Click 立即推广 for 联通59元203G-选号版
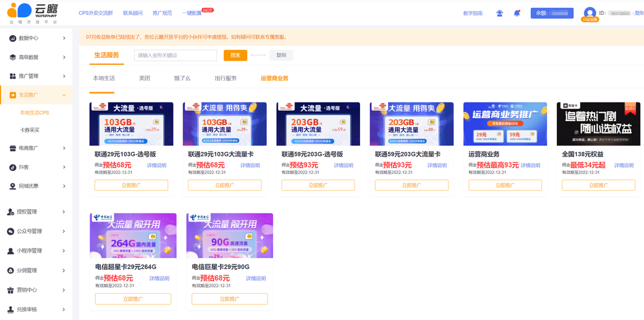 pos(318,185)
